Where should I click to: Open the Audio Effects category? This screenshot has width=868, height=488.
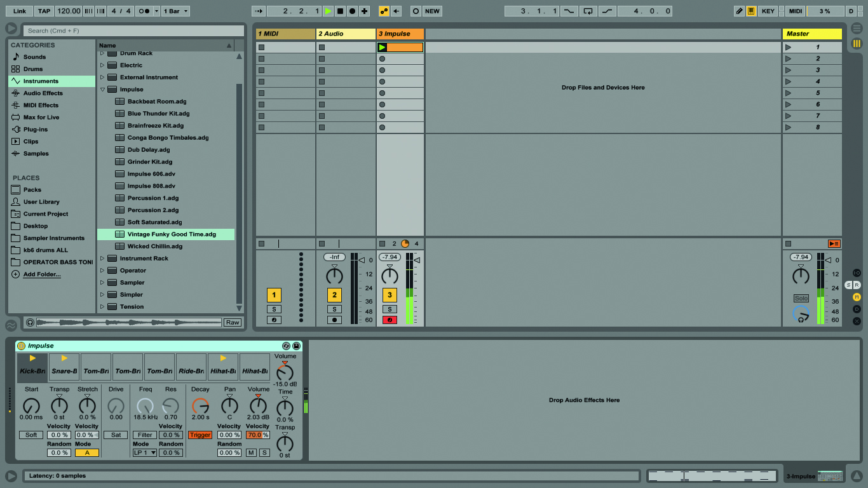coord(51,93)
